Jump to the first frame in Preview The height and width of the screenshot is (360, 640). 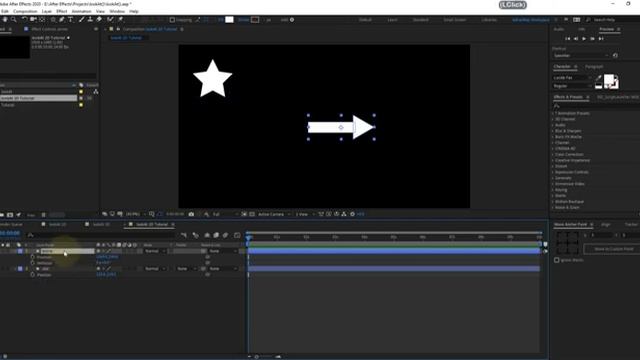[x=567, y=39]
